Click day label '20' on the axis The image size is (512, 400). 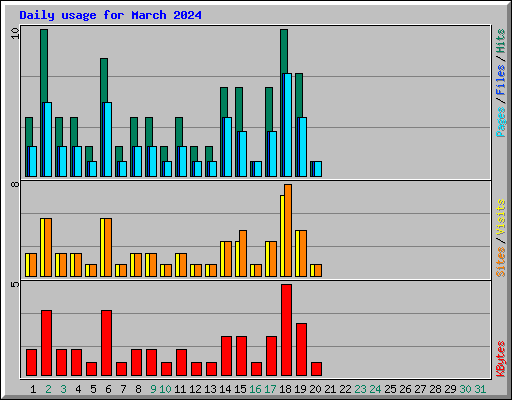(315, 389)
